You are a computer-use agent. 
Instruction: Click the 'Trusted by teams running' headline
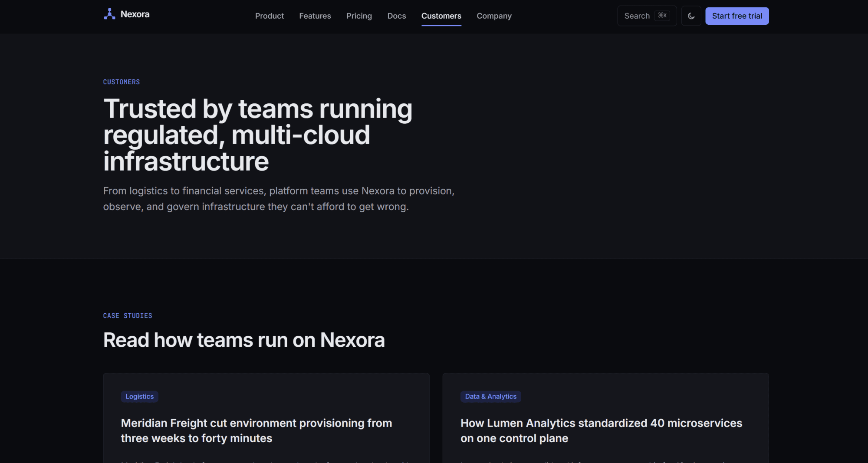pyautogui.click(x=258, y=135)
